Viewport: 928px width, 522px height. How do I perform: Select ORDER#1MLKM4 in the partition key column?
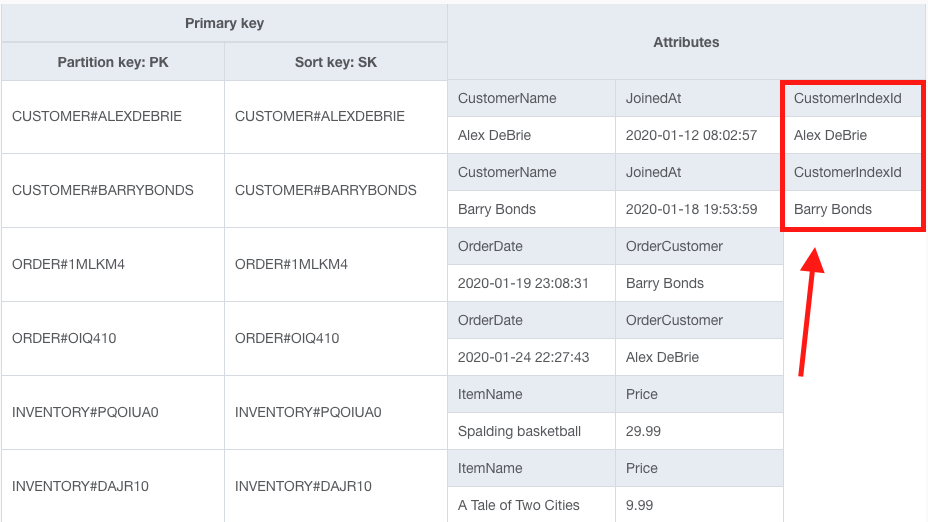pyautogui.click(x=69, y=264)
